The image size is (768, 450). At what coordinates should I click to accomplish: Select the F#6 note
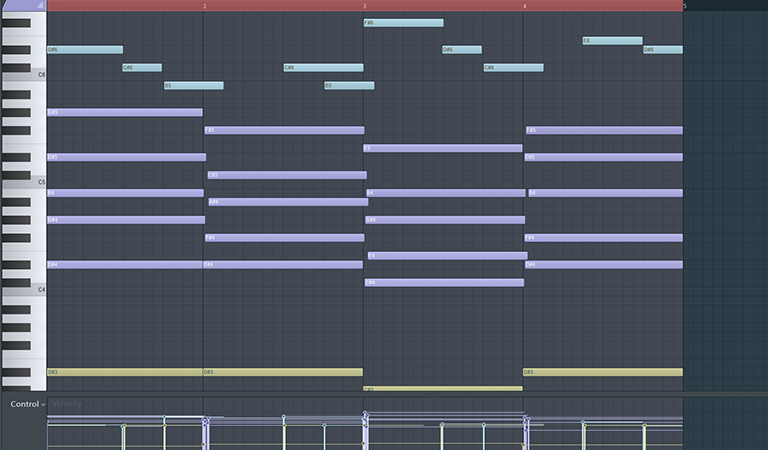[x=403, y=23]
